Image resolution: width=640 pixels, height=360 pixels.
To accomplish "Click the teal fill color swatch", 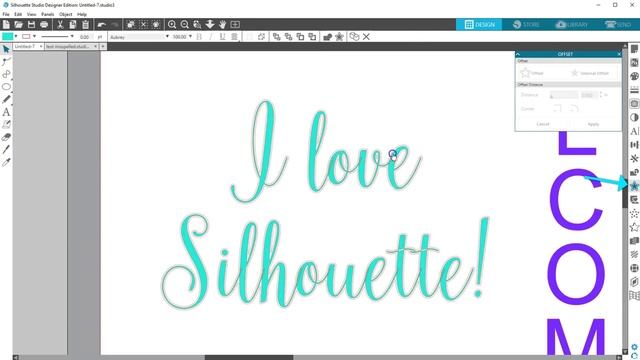I will 7,36.
